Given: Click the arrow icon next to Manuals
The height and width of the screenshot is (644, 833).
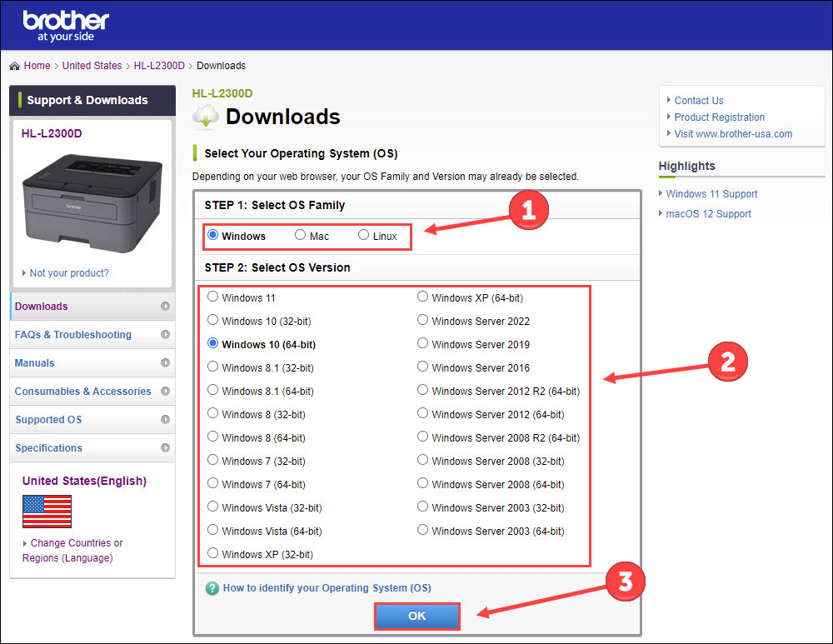Looking at the screenshot, I should click(165, 363).
